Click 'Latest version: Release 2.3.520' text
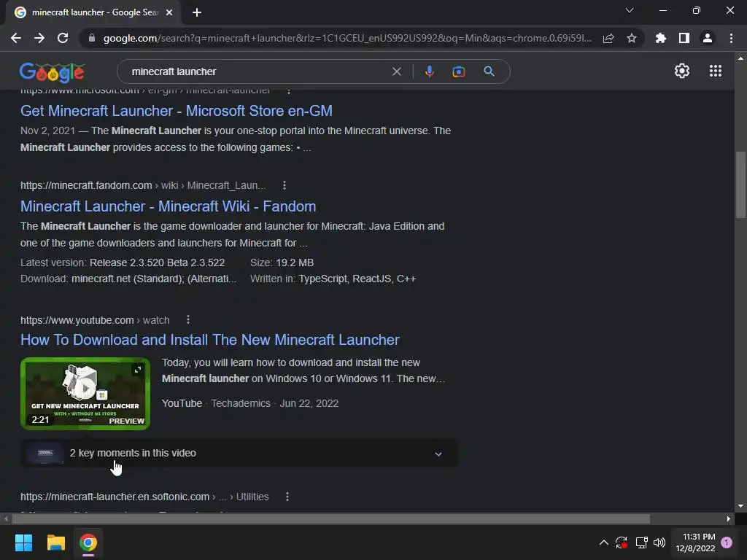Screen dimensions: 747x560 123,262
